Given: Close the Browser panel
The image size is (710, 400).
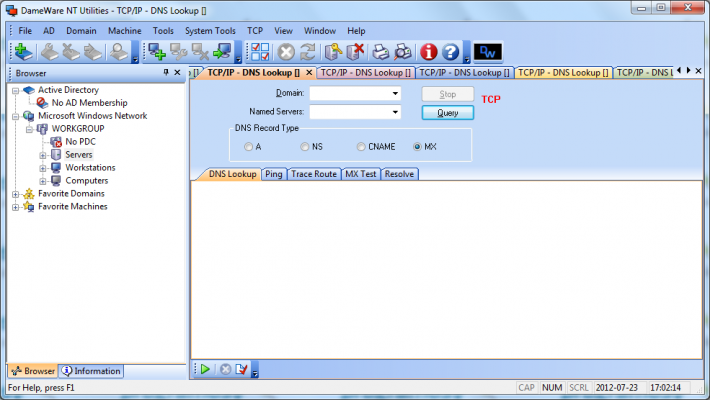Looking at the screenshot, I should pos(178,72).
